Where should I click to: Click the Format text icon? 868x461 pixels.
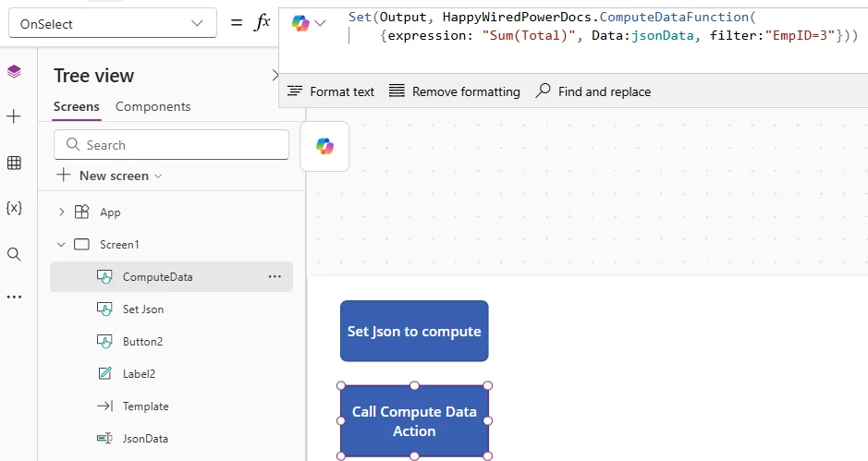pos(295,91)
